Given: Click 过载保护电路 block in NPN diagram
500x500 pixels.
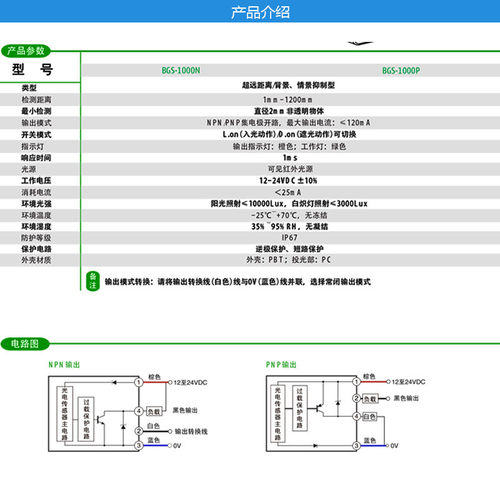Looking at the screenshot, I should coord(86,419).
